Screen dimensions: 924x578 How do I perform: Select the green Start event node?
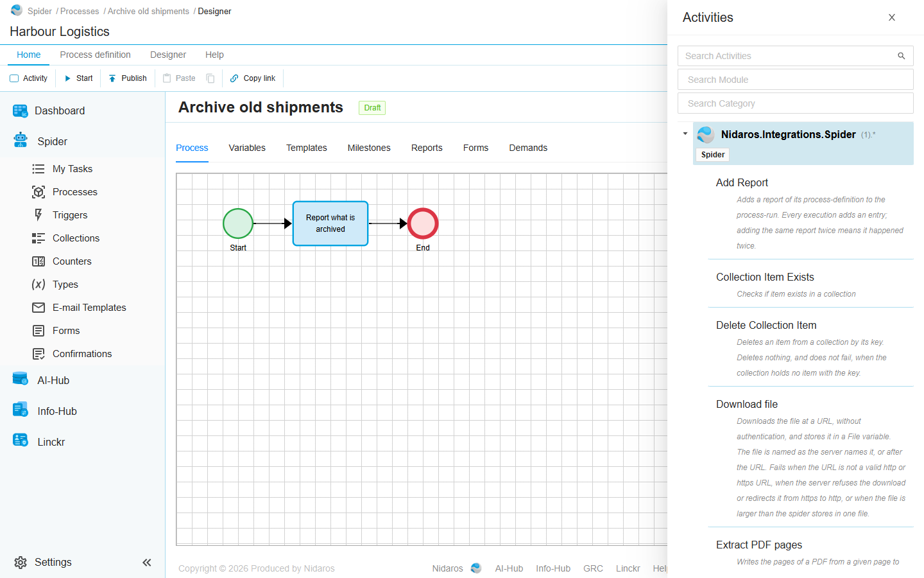coord(238,223)
